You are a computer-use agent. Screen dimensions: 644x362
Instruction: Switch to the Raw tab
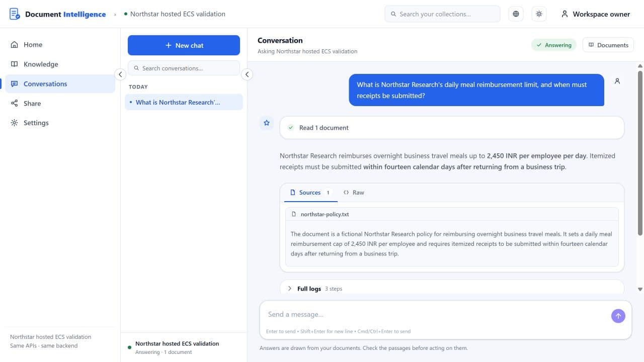[x=354, y=193]
